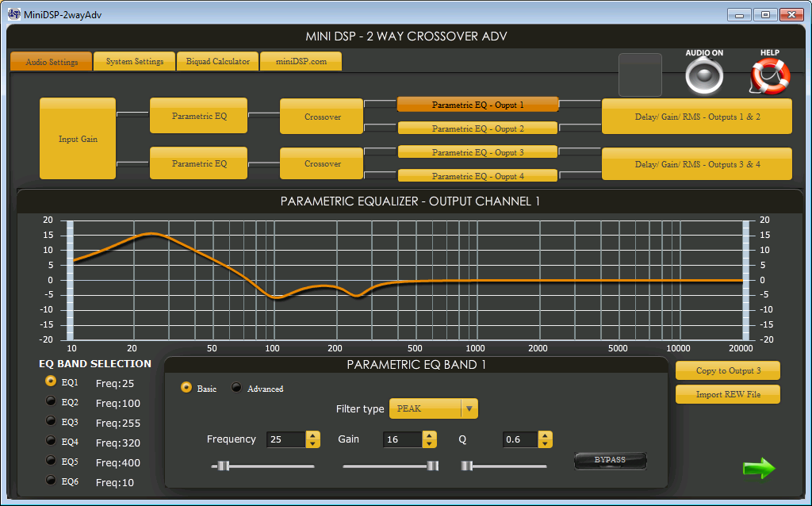Select the EQ2 band radio button
The width and height of the screenshot is (812, 506).
pyautogui.click(x=50, y=401)
